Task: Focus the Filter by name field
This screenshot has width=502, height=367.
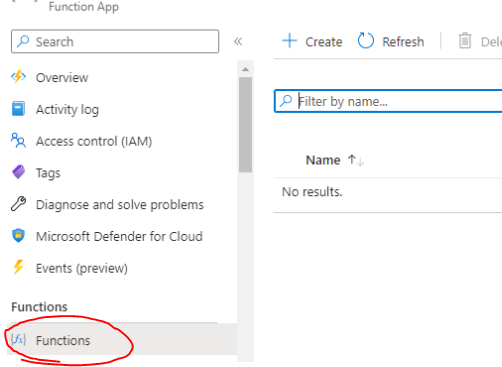Action: tap(388, 101)
